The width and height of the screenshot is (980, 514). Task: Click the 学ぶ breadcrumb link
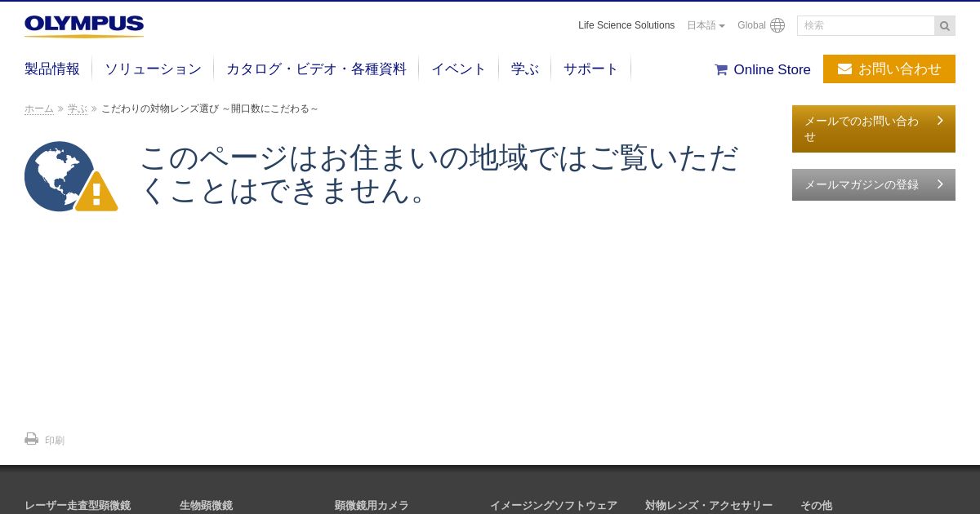tap(78, 109)
